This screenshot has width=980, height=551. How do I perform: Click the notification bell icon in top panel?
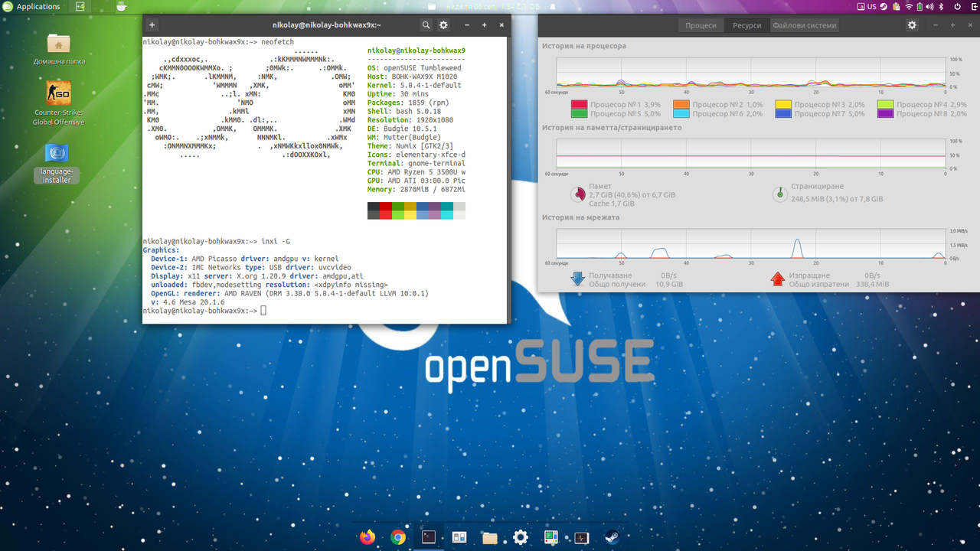553,6
